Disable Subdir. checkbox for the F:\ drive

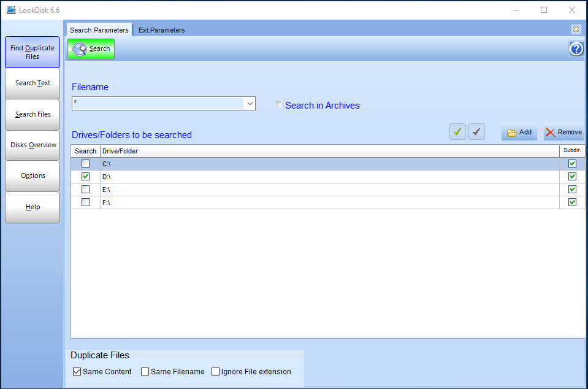click(x=572, y=202)
